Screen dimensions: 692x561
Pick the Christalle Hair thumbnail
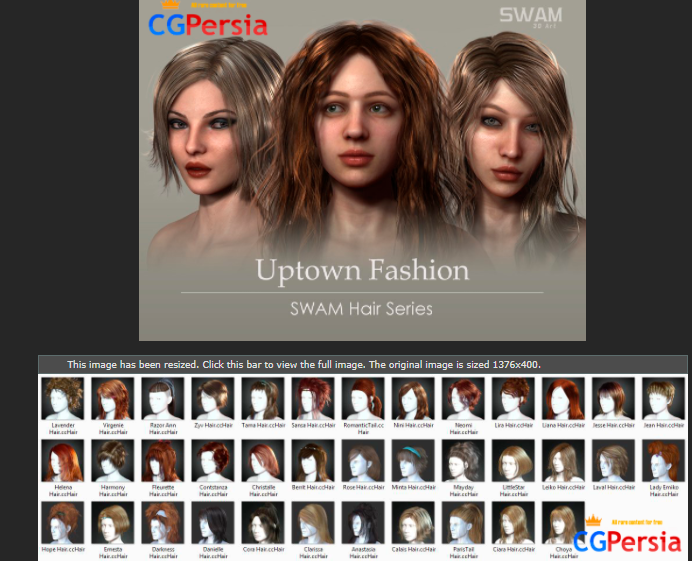(263, 461)
